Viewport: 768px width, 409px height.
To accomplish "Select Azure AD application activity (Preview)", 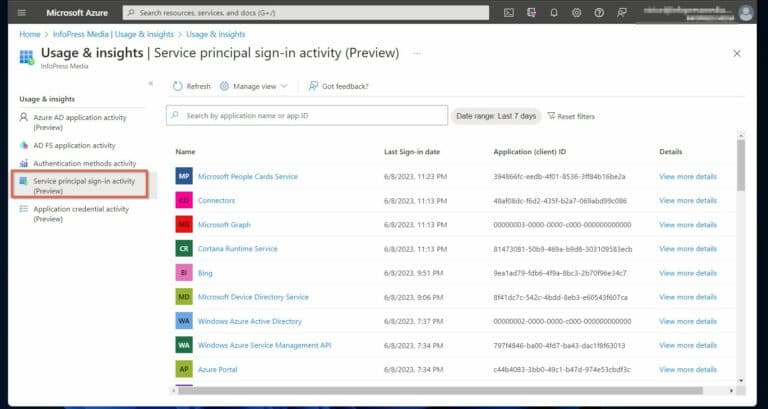I will coord(80,122).
